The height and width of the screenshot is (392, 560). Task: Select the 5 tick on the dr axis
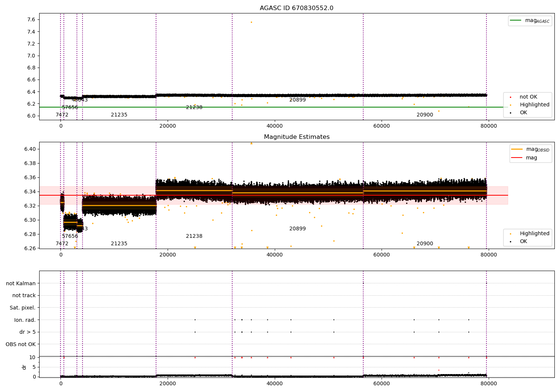coord(34,367)
